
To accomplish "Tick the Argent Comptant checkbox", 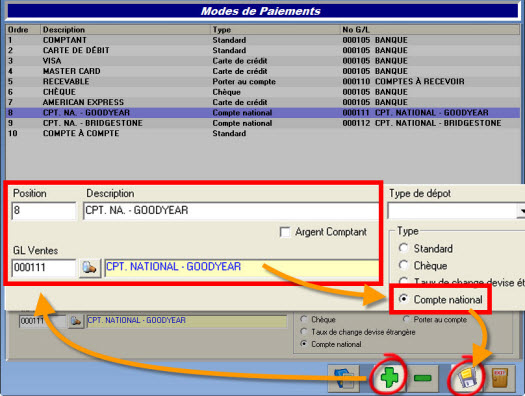I will tap(285, 232).
